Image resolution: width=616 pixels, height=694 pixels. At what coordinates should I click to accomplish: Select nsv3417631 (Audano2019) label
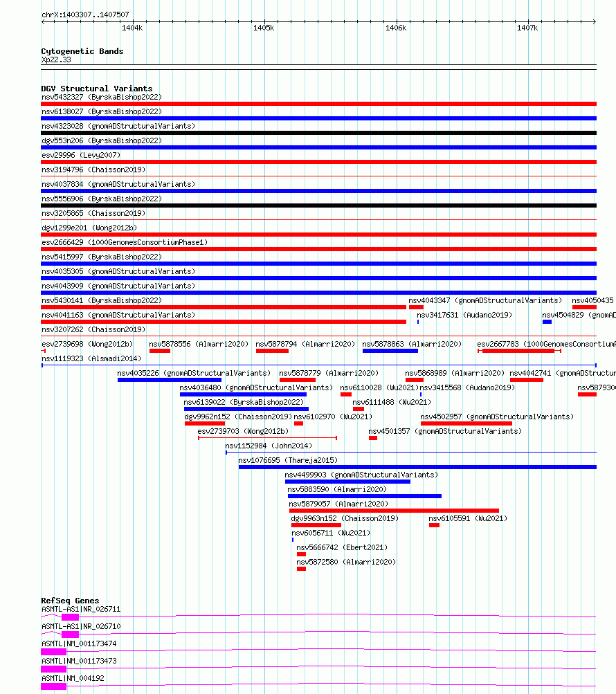[464, 315]
